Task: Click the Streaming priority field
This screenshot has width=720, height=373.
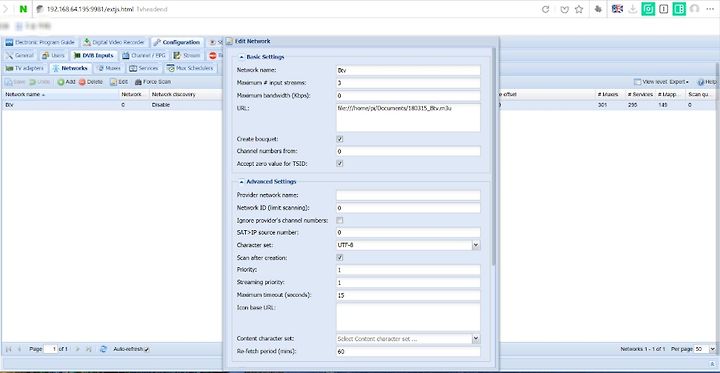Action: [408, 283]
